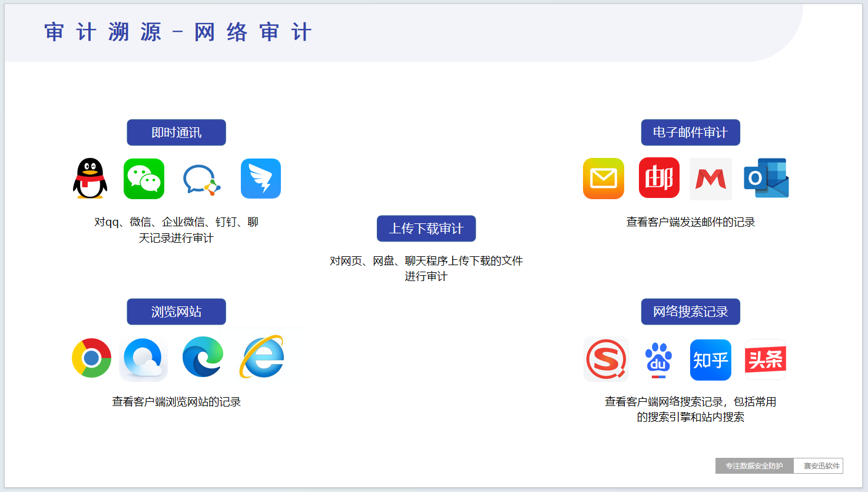The width and height of the screenshot is (868, 492).
Task: Click the description starting 对qq、微信
Action: click(176, 230)
